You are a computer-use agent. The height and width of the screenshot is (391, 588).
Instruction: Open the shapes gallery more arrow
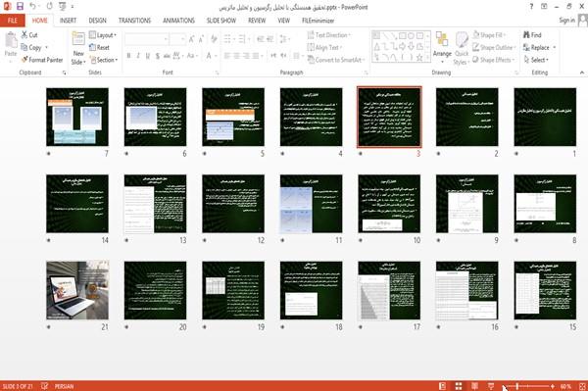tap(428, 57)
